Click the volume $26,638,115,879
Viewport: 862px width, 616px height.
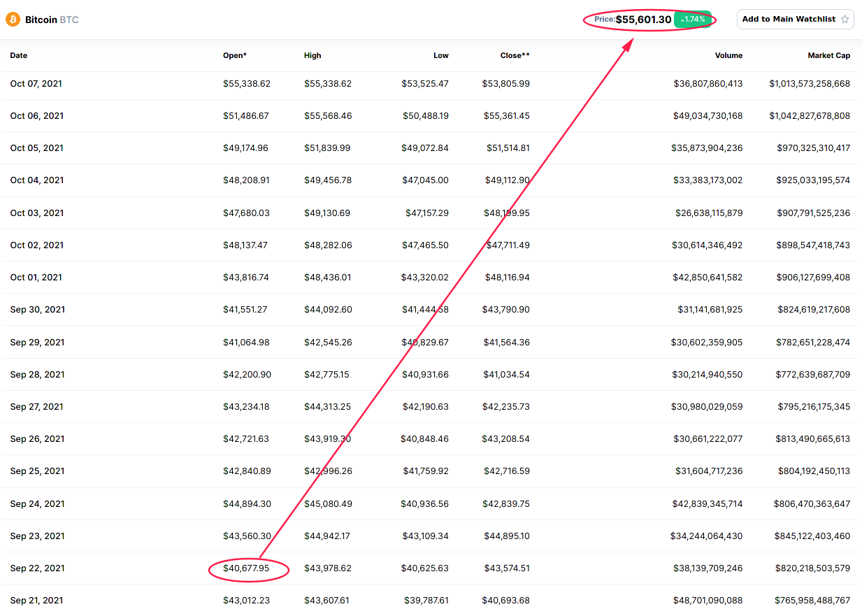(x=709, y=213)
